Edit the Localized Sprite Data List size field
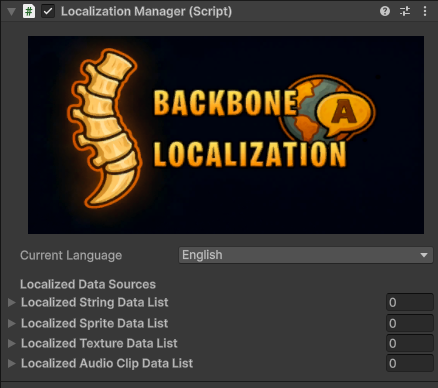The width and height of the screenshot is (438, 388). 410,323
